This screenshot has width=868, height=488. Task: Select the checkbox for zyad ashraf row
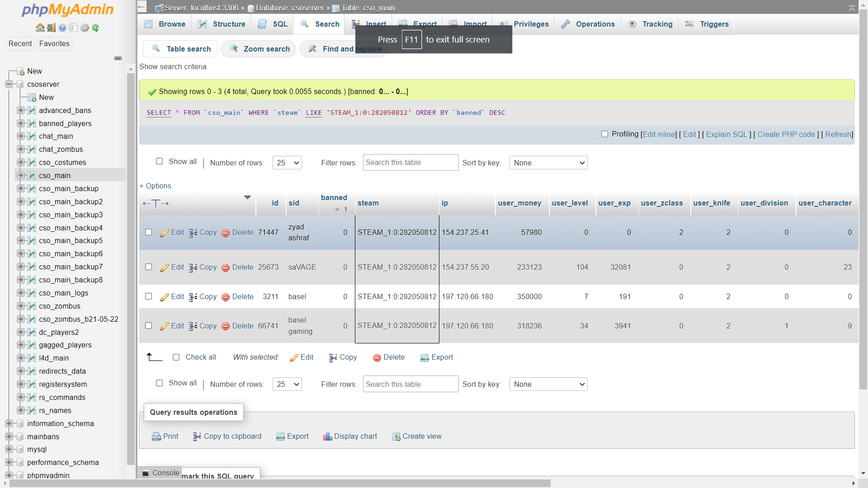148,232
